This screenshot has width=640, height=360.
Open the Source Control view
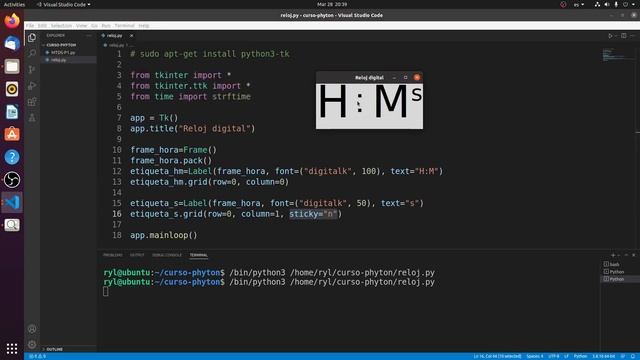32,69
